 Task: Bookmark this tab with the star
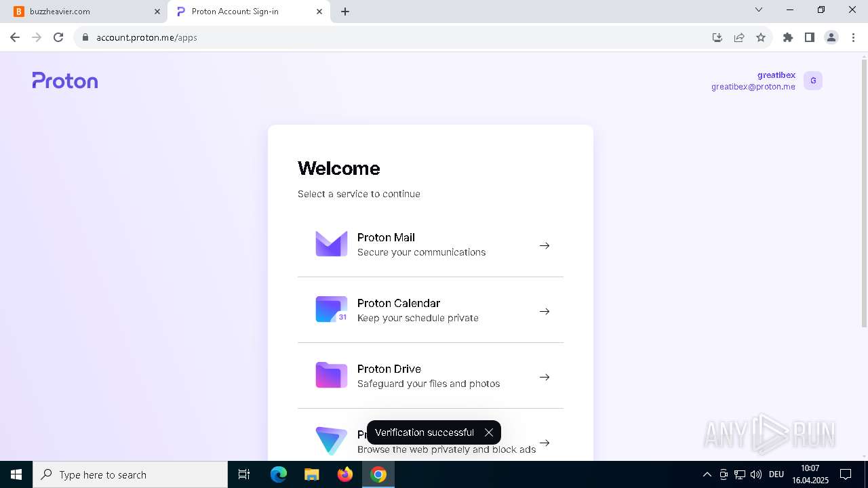[x=761, y=37]
